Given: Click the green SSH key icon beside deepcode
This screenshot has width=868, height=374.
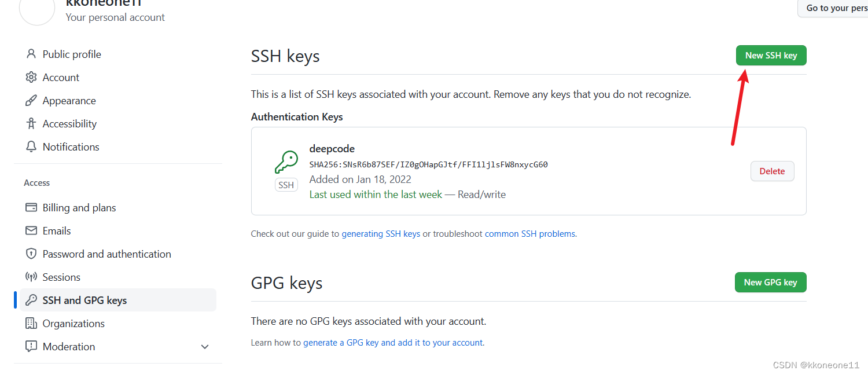Looking at the screenshot, I should click(x=286, y=162).
